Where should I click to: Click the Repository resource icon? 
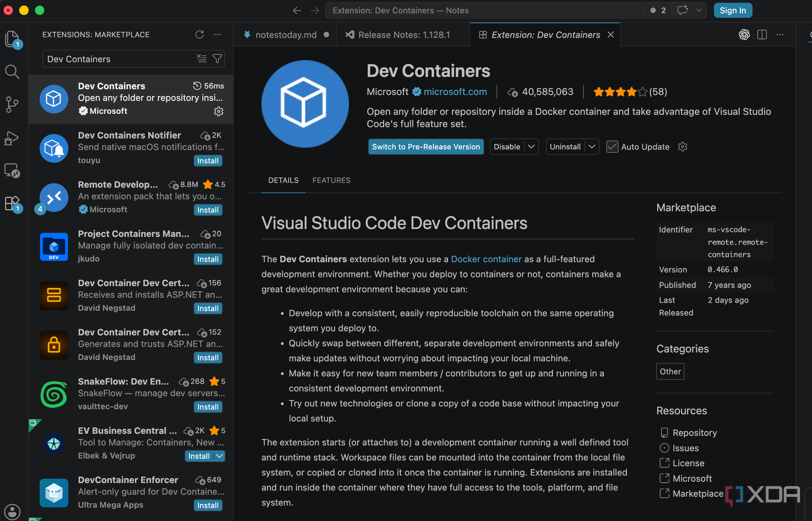(x=664, y=433)
